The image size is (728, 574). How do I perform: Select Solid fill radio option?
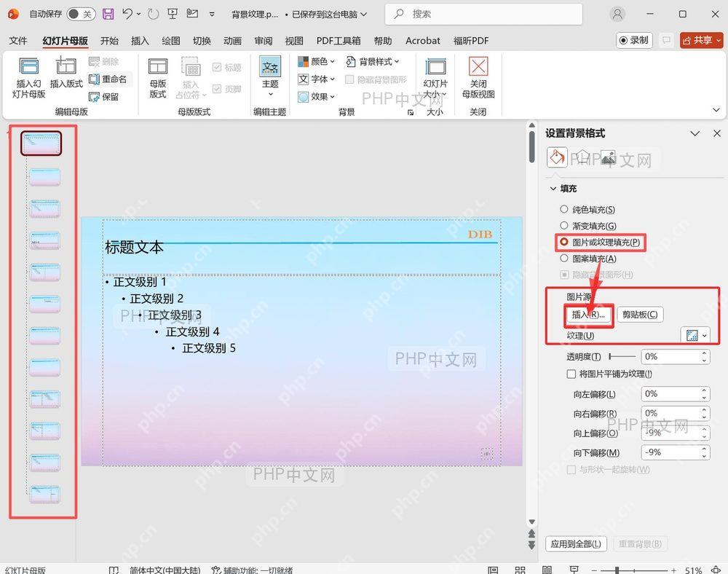point(563,210)
